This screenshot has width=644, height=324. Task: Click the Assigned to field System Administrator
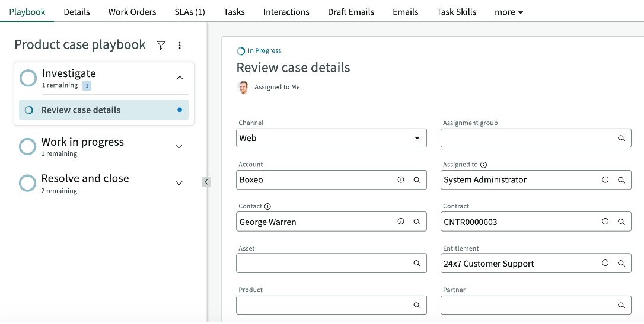536,179
